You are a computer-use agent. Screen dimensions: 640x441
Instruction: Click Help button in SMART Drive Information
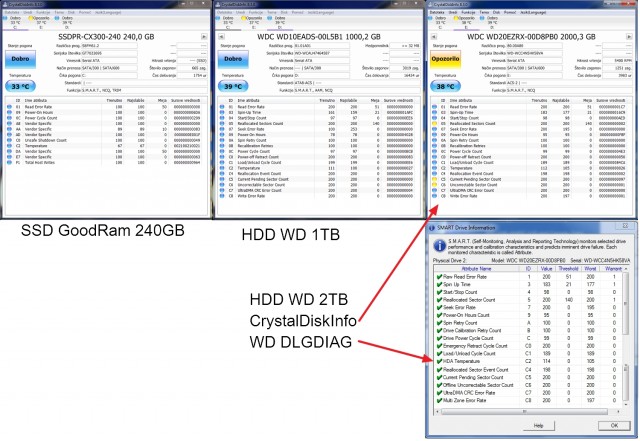pyautogui.click(x=538, y=425)
